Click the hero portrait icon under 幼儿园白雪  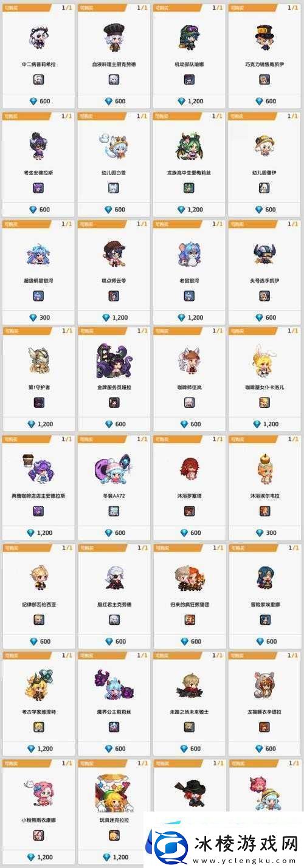coord(114,188)
